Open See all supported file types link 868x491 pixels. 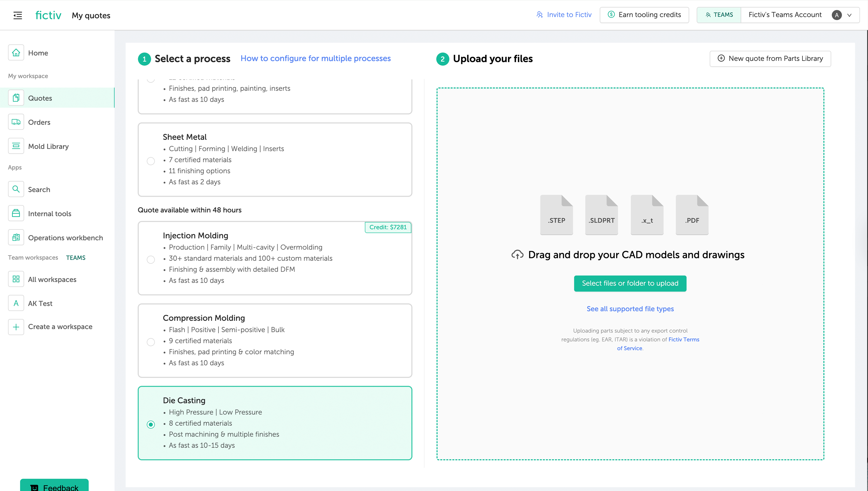tap(630, 309)
